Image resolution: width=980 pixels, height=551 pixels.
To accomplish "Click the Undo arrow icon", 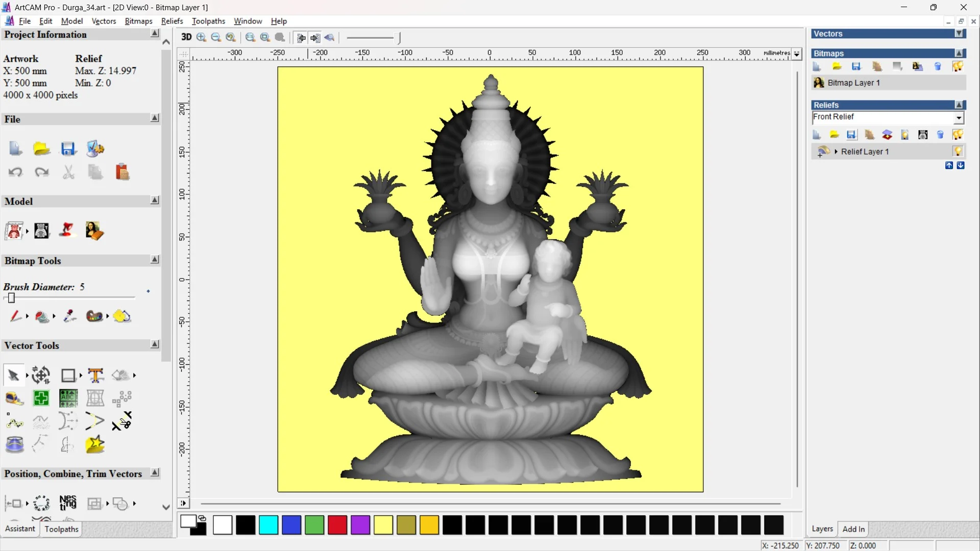I will point(15,172).
